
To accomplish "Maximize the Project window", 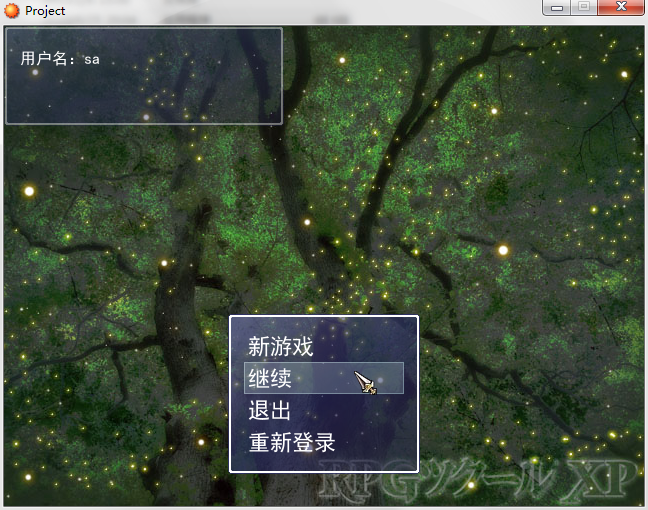I will [x=584, y=7].
